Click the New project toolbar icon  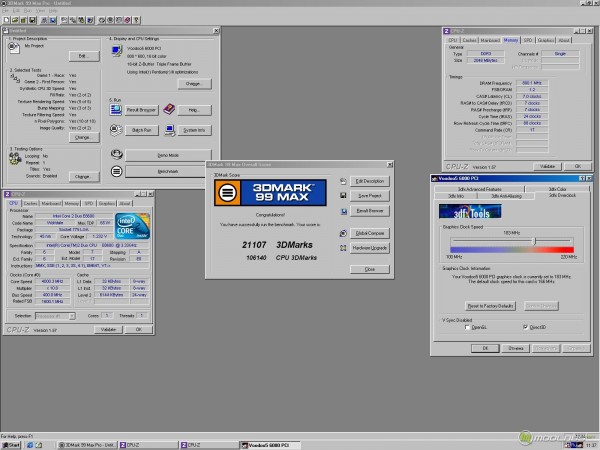pos(7,20)
